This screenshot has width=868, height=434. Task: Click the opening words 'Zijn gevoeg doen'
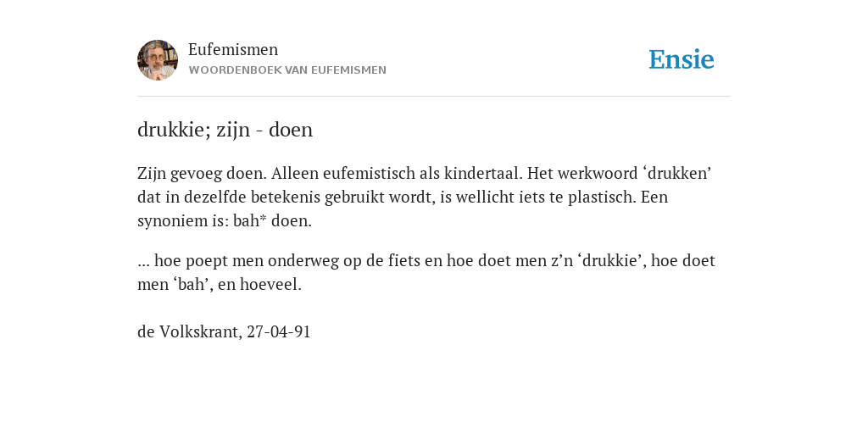(202, 173)
